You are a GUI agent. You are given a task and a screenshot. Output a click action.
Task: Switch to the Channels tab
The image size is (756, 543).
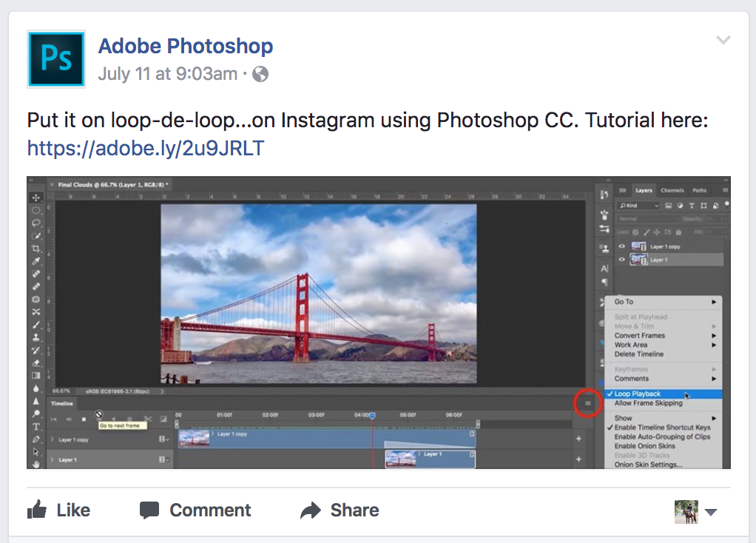672,190
